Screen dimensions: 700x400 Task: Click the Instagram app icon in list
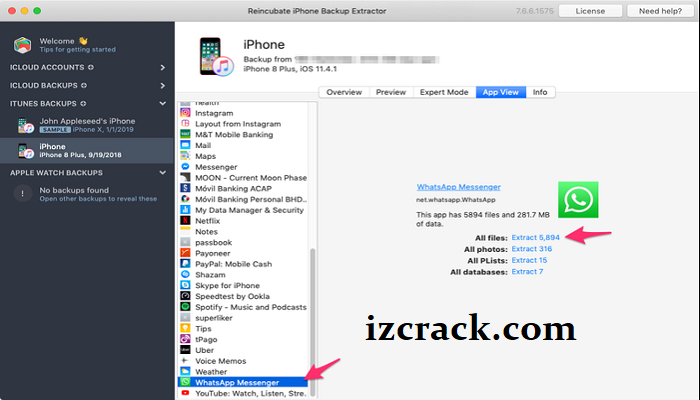pos(185,113)
